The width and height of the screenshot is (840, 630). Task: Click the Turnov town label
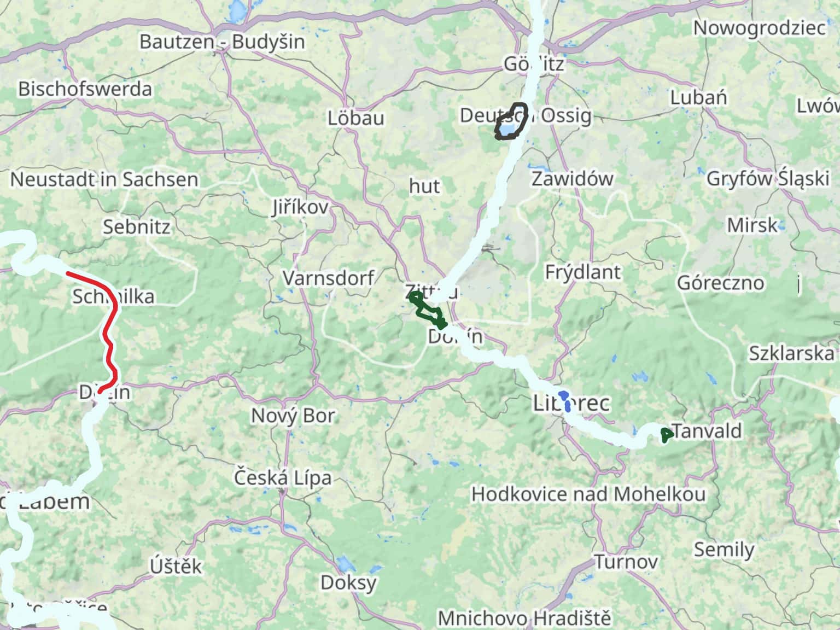click(626, 562)
